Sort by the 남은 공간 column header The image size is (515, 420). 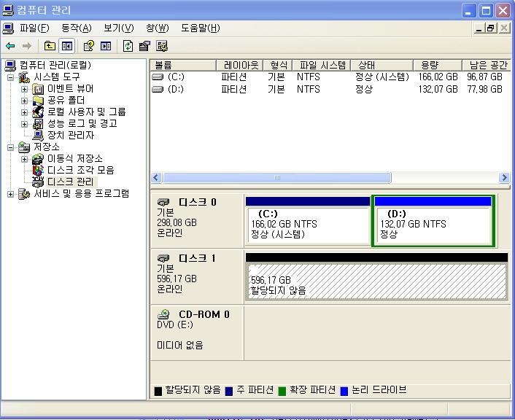[x=487, y=65]
